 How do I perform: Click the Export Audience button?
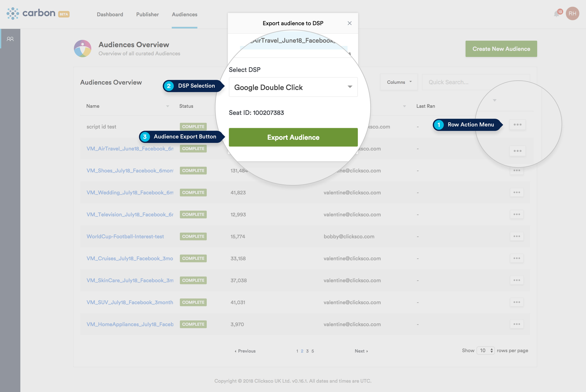(293, 137)
